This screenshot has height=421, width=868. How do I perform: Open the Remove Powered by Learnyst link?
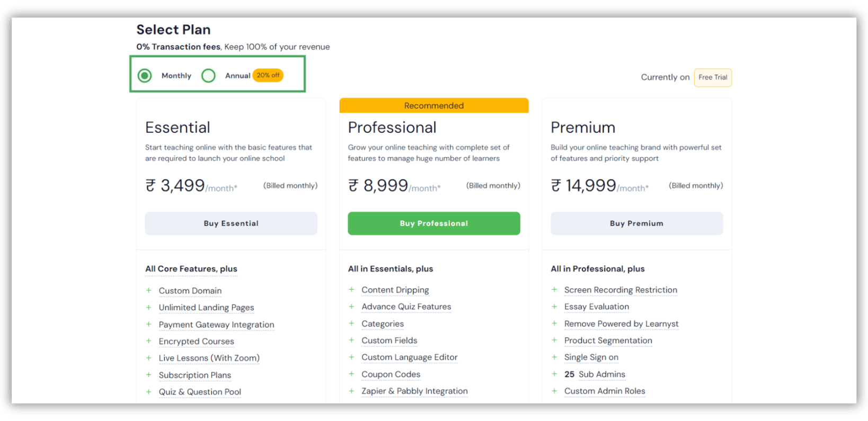point(621,324)
